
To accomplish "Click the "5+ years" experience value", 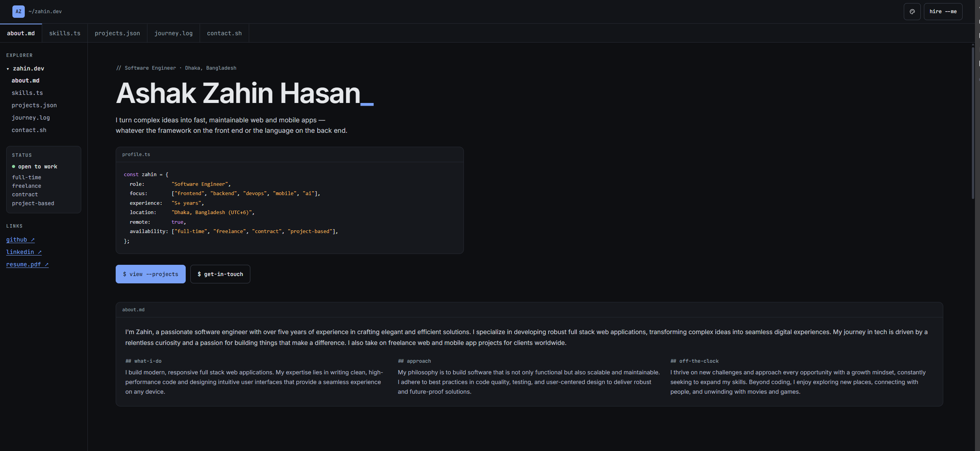I will 186,203.
